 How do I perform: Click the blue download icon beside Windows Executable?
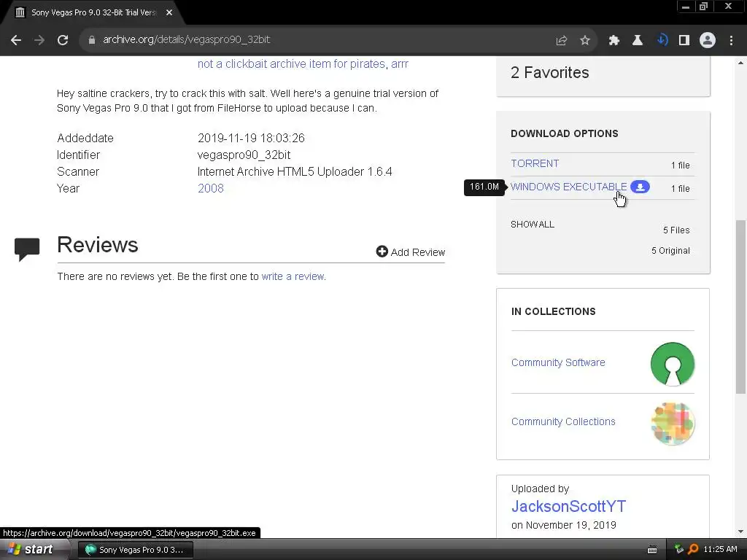[x=640, y=187]
